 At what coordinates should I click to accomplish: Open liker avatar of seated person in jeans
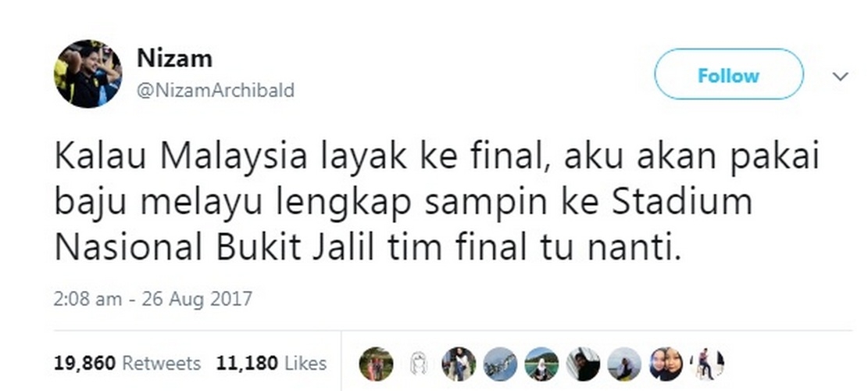pos(459,364)
